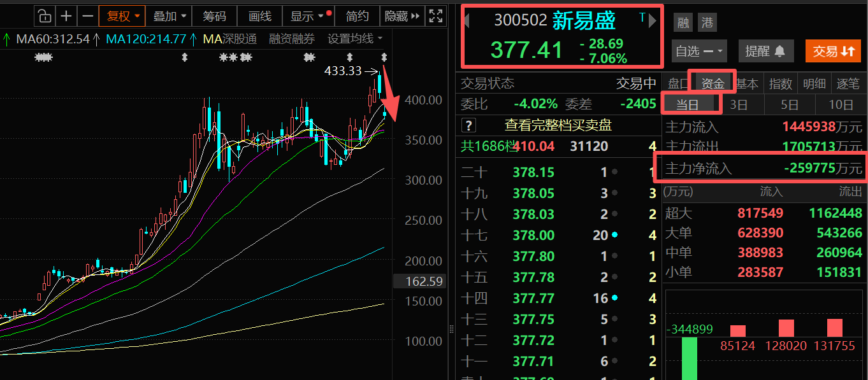Screen dimensions: 868x380
Task: Click the question mark help icon
Action: click(x=468, y=125)
